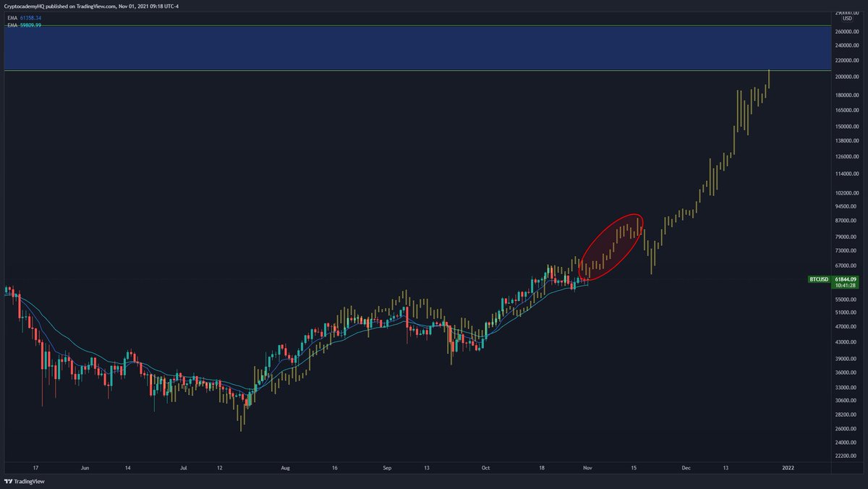Click the 43000.00 price axis label
Screen dimensions: 868x489
[846, 342]
